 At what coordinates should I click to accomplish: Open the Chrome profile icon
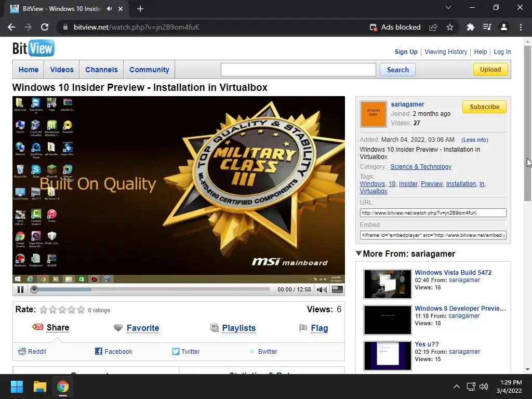pyautogui.click(x=504, y=27)
